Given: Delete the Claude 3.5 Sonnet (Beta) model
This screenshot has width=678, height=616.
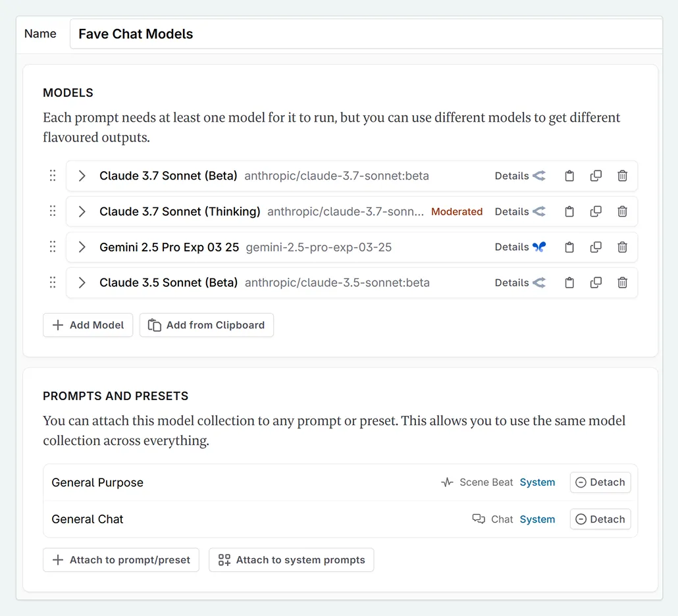Looking at the screenshot, I should pyautogui.click(x=622, y=282).
